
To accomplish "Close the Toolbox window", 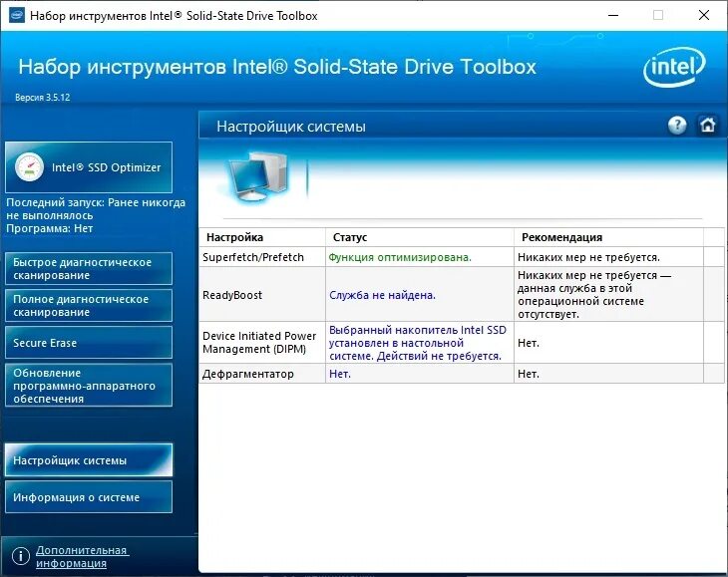I will 704,15.
